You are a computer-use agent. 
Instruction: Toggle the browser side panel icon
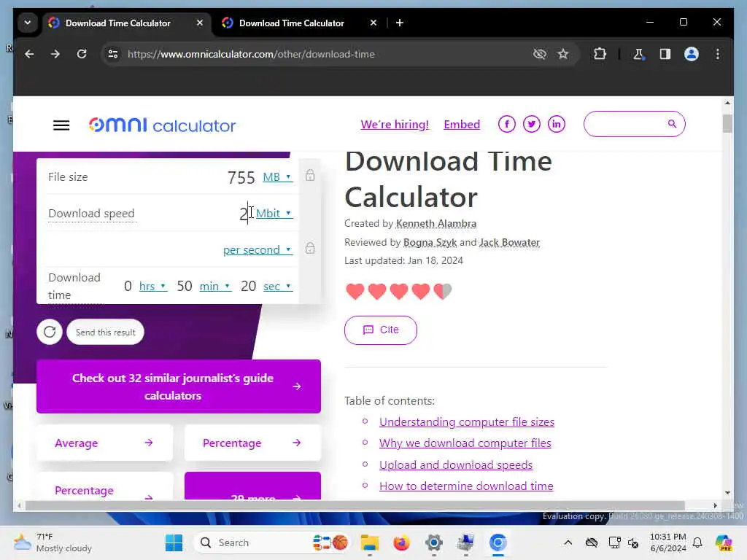pos(665,54)
